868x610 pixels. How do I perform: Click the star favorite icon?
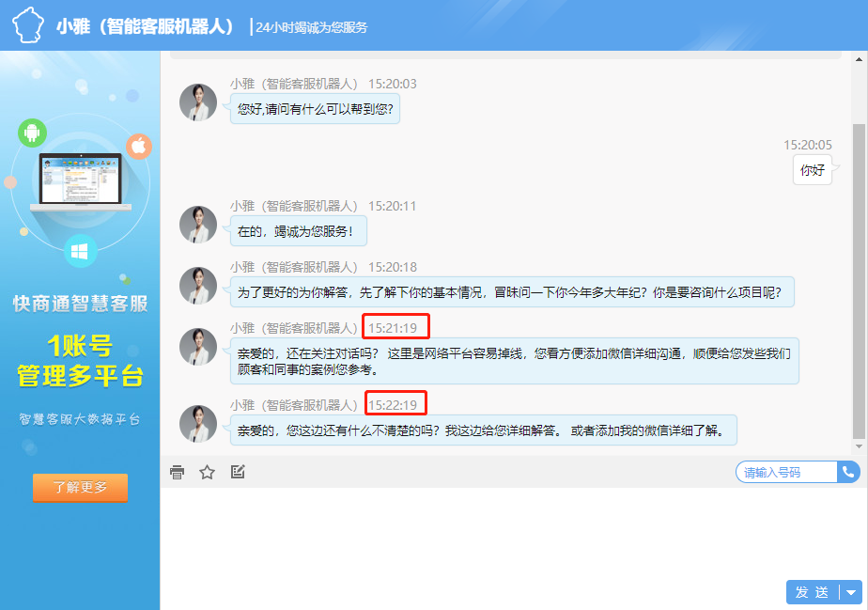point(208,472)
